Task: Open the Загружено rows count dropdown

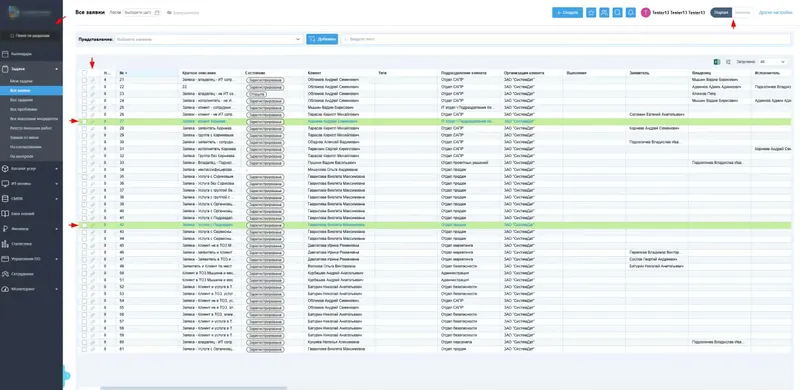Action: (x=772, y=62)
